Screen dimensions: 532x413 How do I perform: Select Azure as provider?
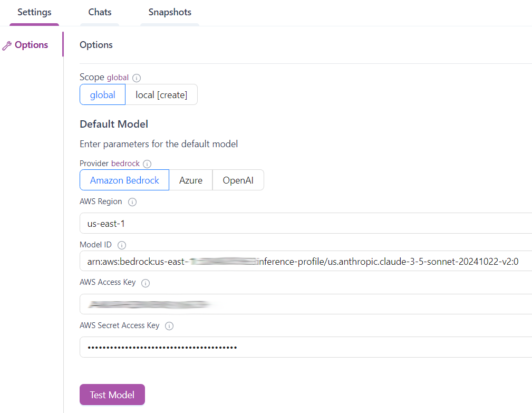click(x=191, y=180)
